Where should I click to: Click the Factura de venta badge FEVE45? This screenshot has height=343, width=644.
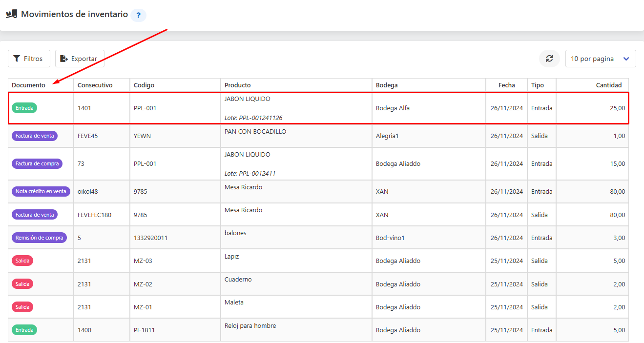[x=35, y=136]
